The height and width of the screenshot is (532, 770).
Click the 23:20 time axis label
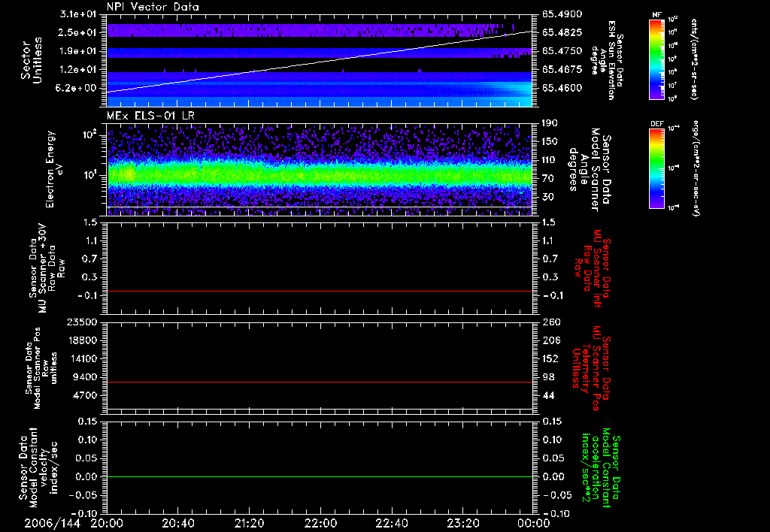pos(462,522)
